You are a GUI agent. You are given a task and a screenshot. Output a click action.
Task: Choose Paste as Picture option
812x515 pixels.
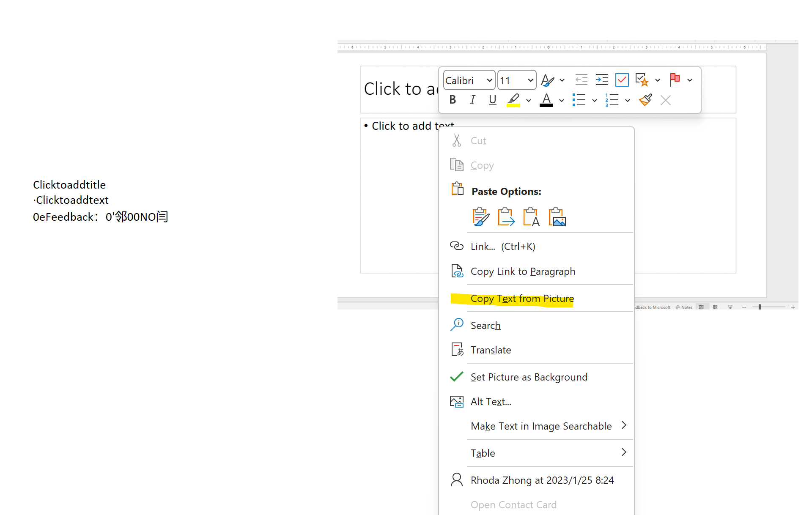[557, 217]
